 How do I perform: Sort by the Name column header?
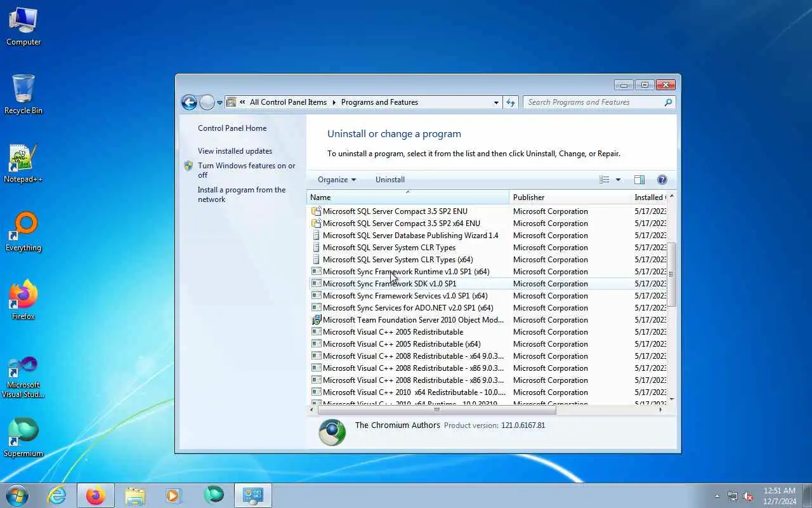point(408,197)
